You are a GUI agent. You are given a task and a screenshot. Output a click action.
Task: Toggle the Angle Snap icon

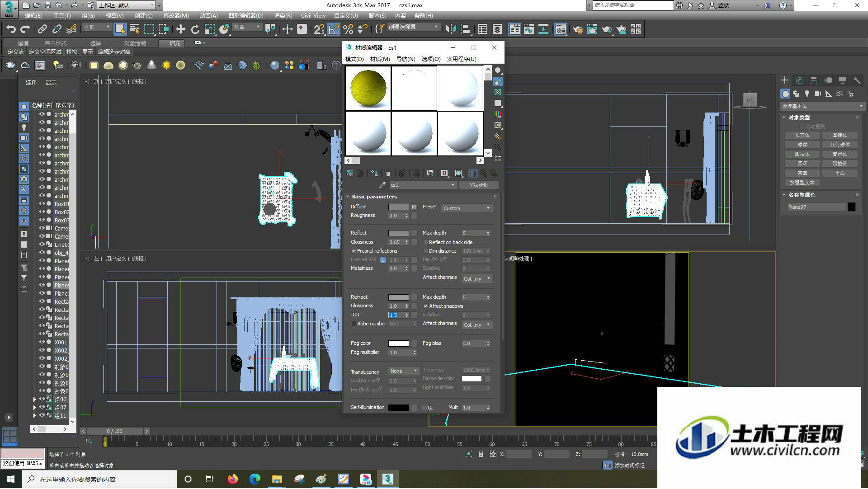pos(334,29)
